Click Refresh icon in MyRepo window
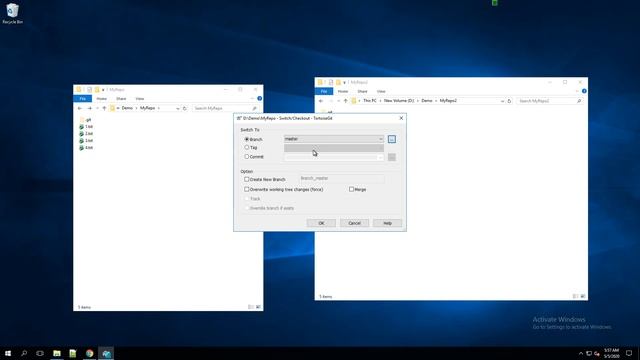The width and height of the screenshot is (640, 360). coord(184,108)
